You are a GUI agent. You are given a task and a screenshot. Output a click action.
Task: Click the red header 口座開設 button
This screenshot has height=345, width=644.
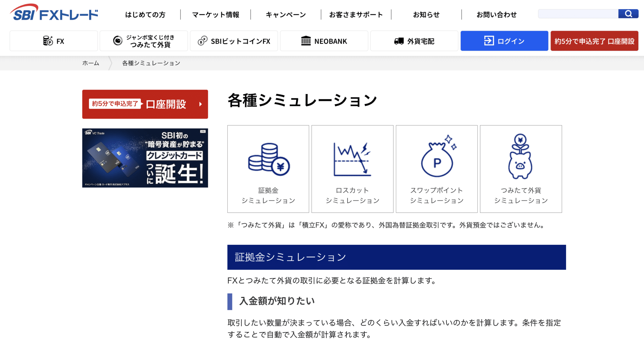point(594,41)
